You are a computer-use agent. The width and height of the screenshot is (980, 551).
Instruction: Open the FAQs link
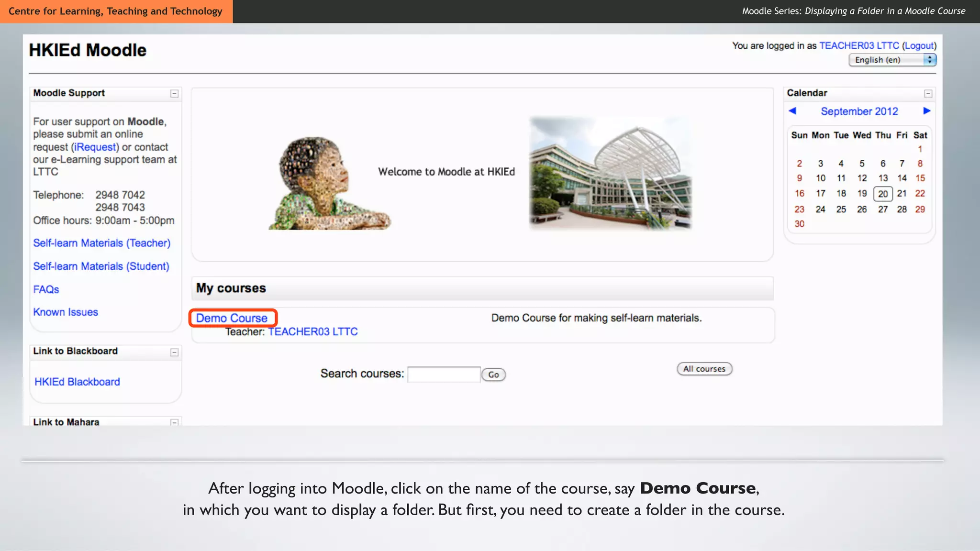(x=46, y=289)
